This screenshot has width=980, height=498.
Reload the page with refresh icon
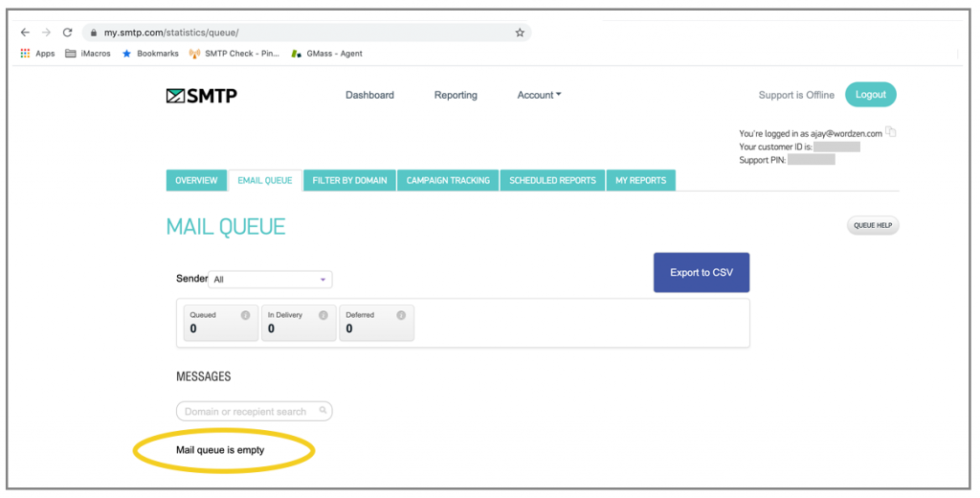(67, 33)
